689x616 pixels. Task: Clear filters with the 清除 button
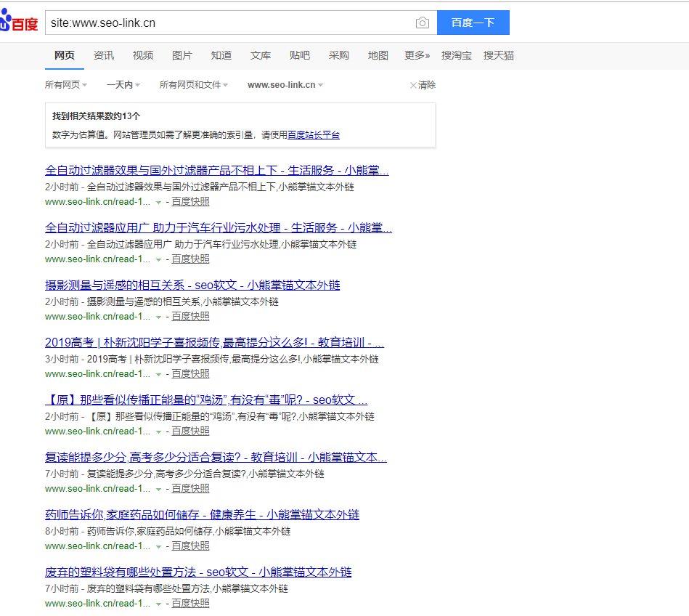pos(423,85)
